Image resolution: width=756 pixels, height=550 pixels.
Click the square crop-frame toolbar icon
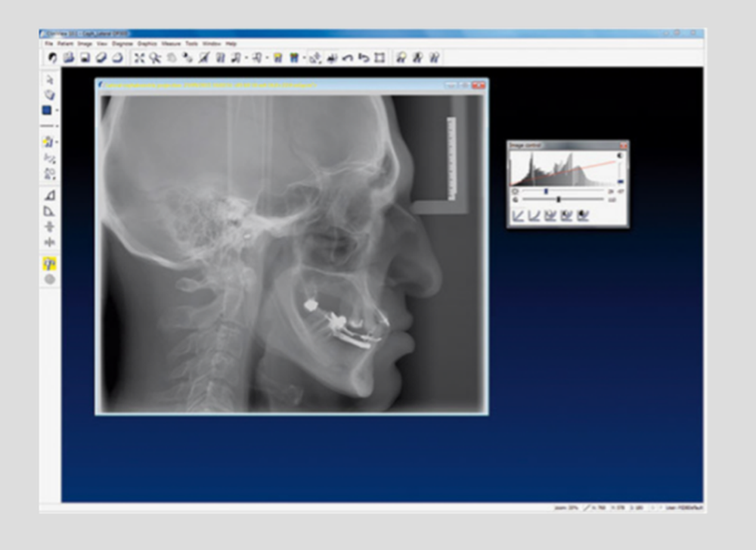click(x=380, y=58)
